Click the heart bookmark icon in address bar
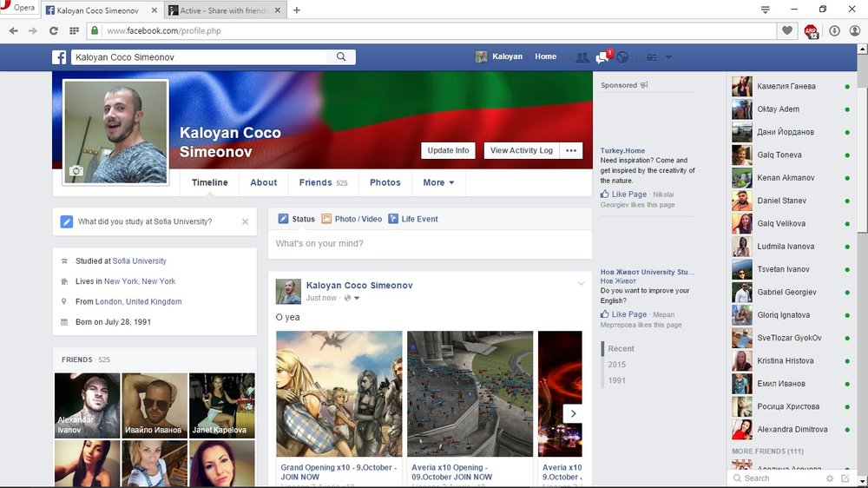The image size is (868, 488). click(787, 30)
